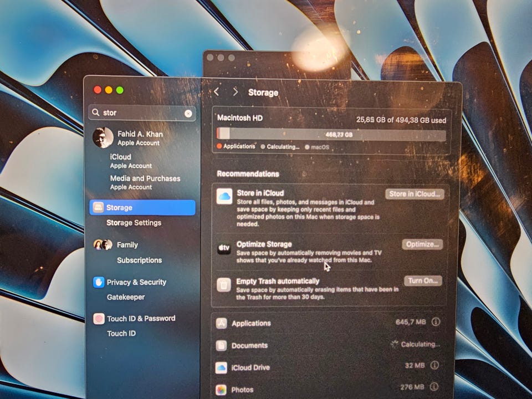The height and width of the screenshot is (399, 532).
Task: Open iCloud Apple Account result
Action: point(131,161)
